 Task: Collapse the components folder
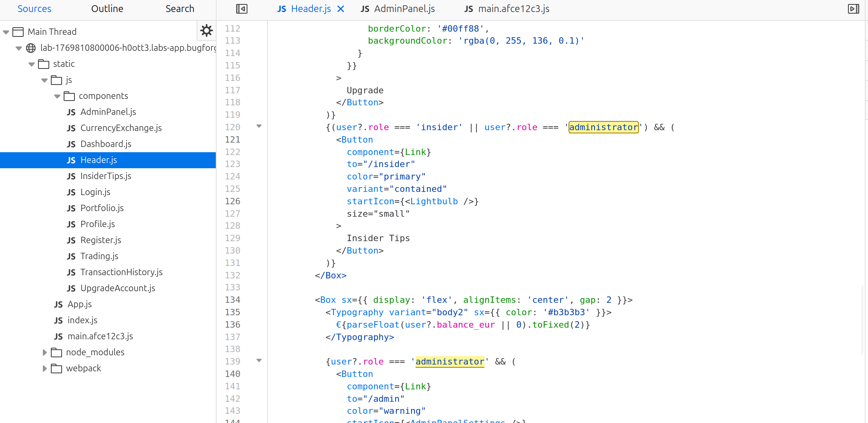pos(57,96)
